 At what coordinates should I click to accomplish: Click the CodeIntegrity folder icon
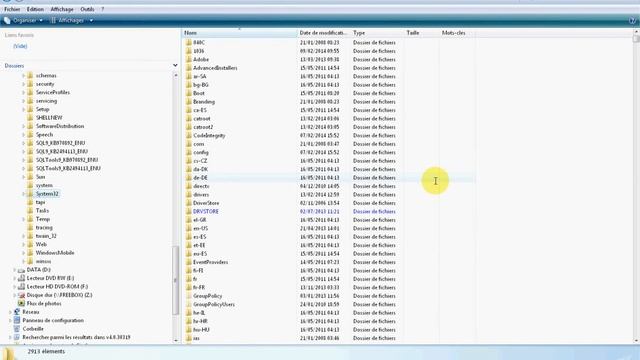tap(188, 136)
